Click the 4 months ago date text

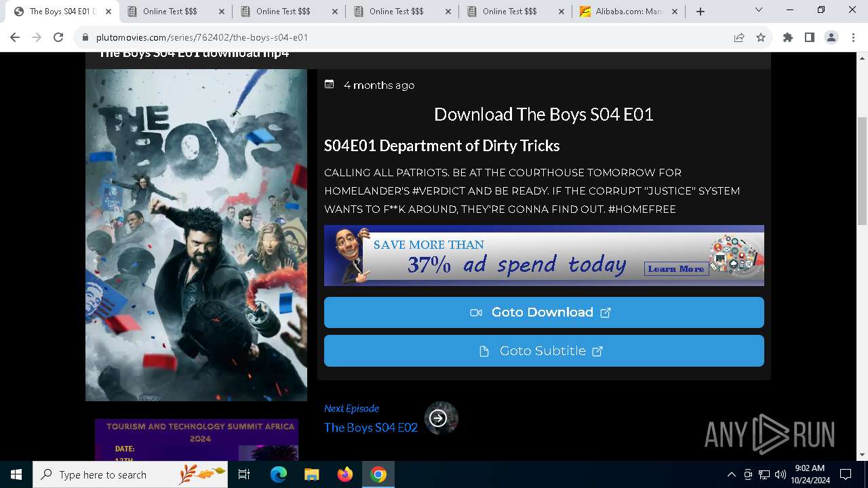pyautogui.click(x=378, y=85)
